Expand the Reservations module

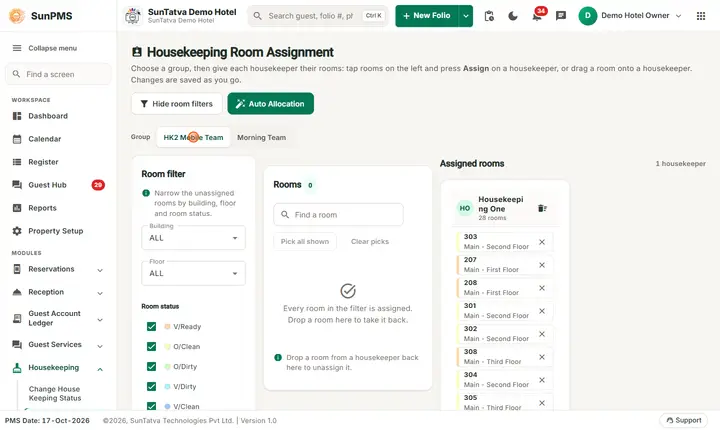(100, 270)
